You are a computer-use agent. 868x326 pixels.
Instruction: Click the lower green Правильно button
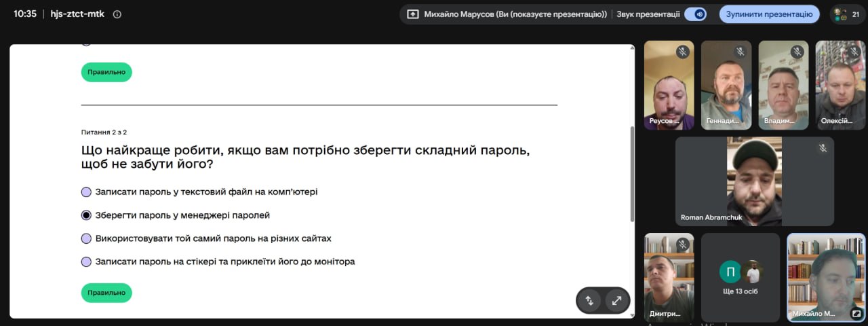[x=106, y=293]
